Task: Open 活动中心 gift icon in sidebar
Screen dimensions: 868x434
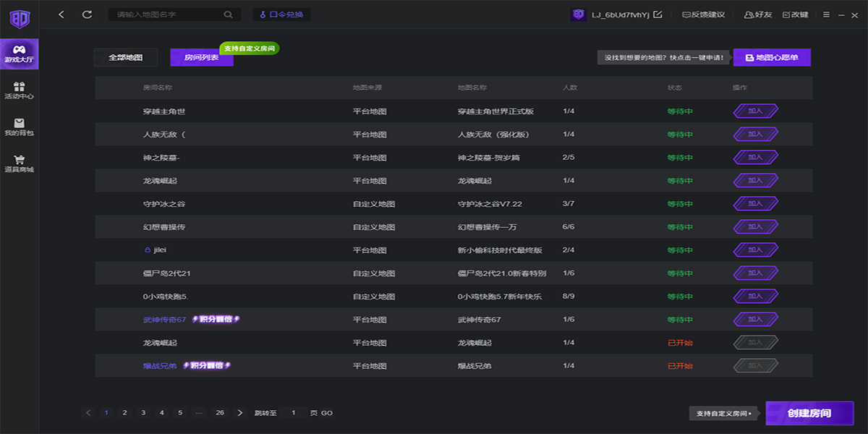Action: point(20,90)
